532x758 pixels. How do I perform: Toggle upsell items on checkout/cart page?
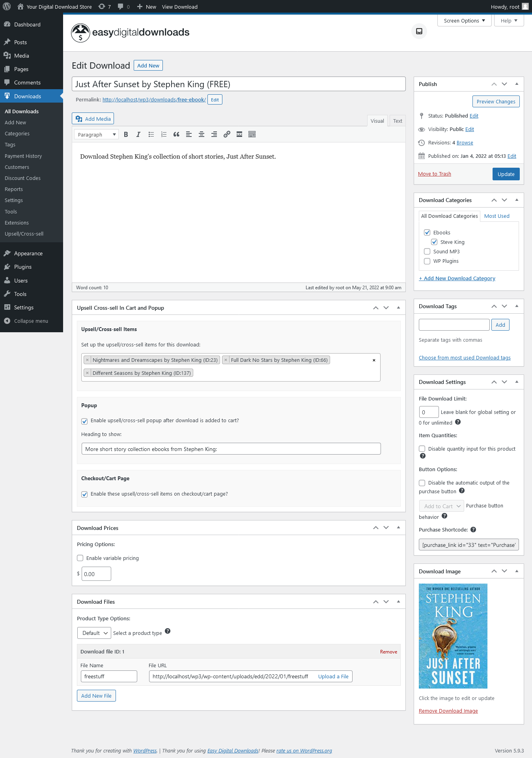click(x=84, y=494)
